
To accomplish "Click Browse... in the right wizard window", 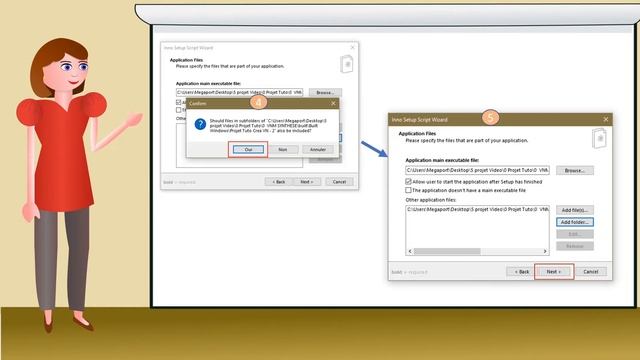I will pos(575,170).
